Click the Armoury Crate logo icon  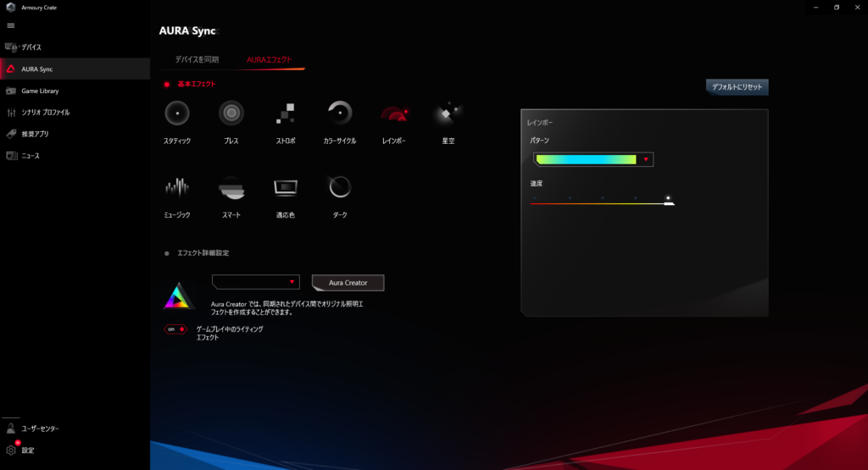[10, 7]
